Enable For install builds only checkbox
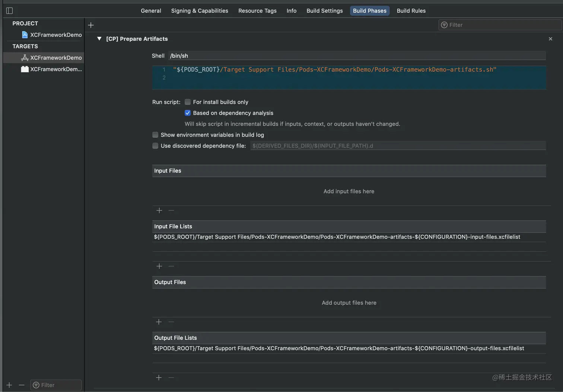The width and height of the screenshot is (563, 392). coord(188,102)
